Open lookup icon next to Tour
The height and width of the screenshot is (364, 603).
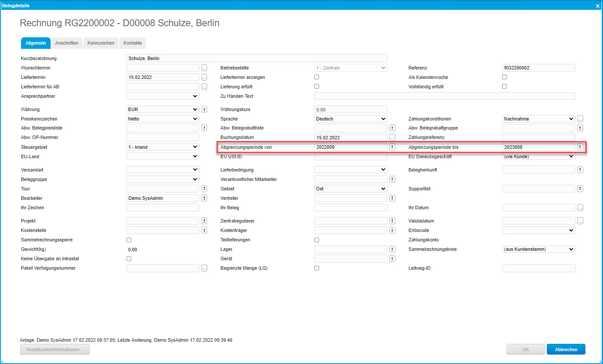tap(204, 189)
